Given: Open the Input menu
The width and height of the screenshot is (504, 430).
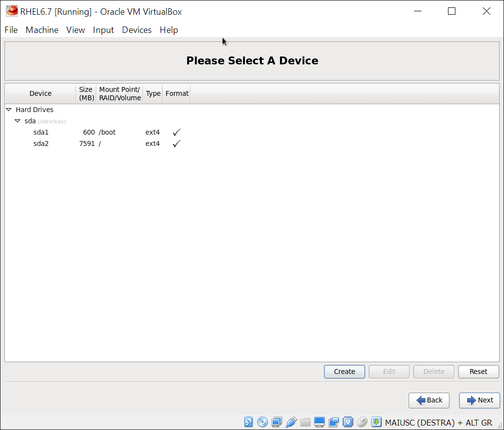Looking at the screenshot, I should pos(103,30).
